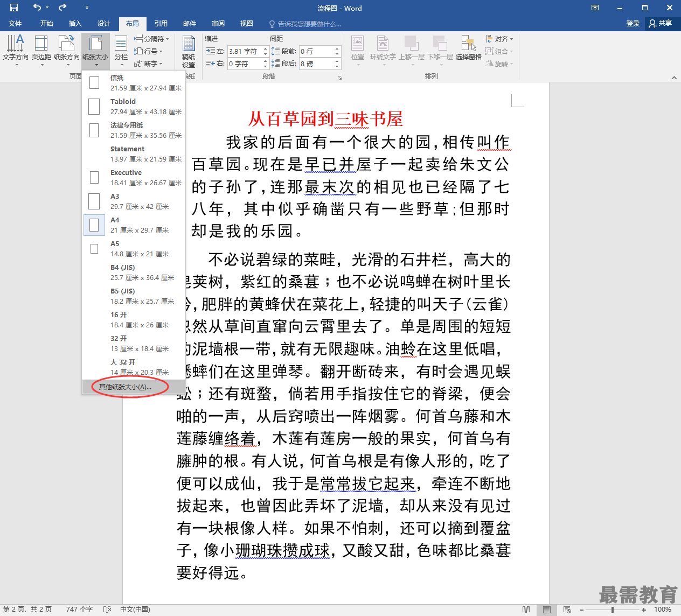Open the 文字方向 text direction tool
The width and height of the screenshot is (681, 616).
tap(16, 50)
